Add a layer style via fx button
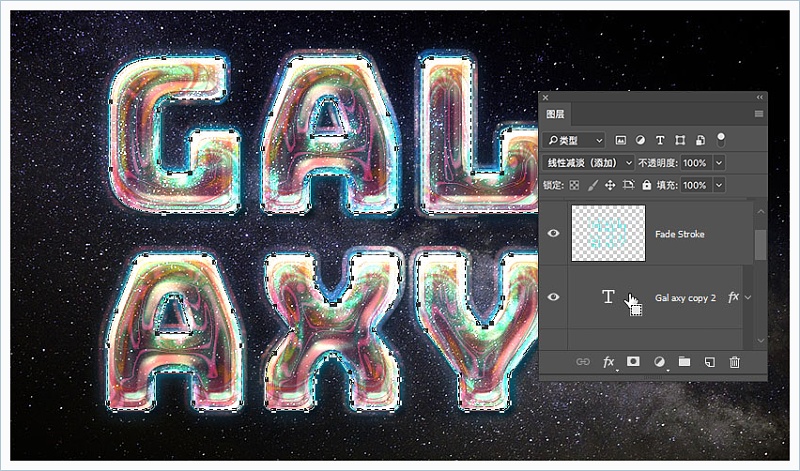Viewport: 800px width, 471px height. tap(608, 362)
